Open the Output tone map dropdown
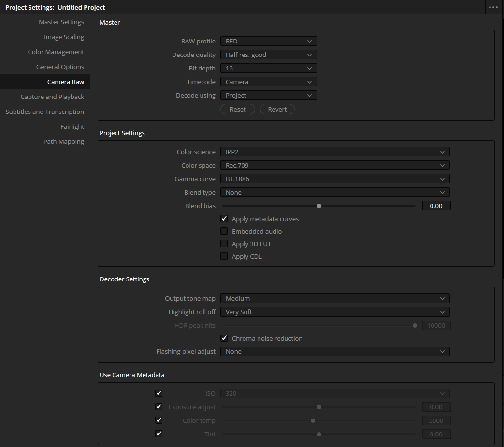 point(335,298)
